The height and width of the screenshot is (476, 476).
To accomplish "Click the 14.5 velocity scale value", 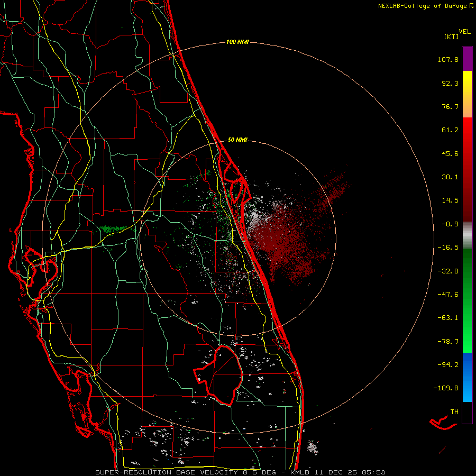I will (450, 200).
